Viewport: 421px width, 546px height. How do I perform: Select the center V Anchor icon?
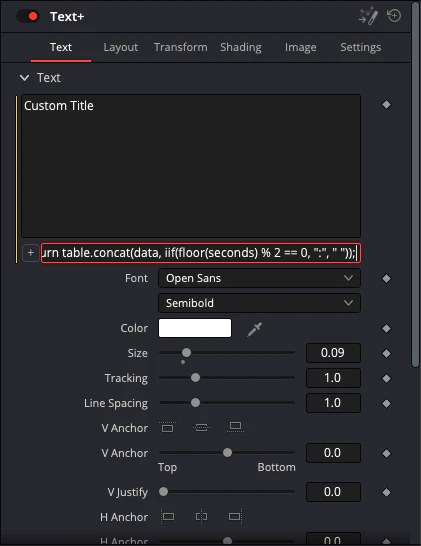pyautogui.click(x=201, y=427)
